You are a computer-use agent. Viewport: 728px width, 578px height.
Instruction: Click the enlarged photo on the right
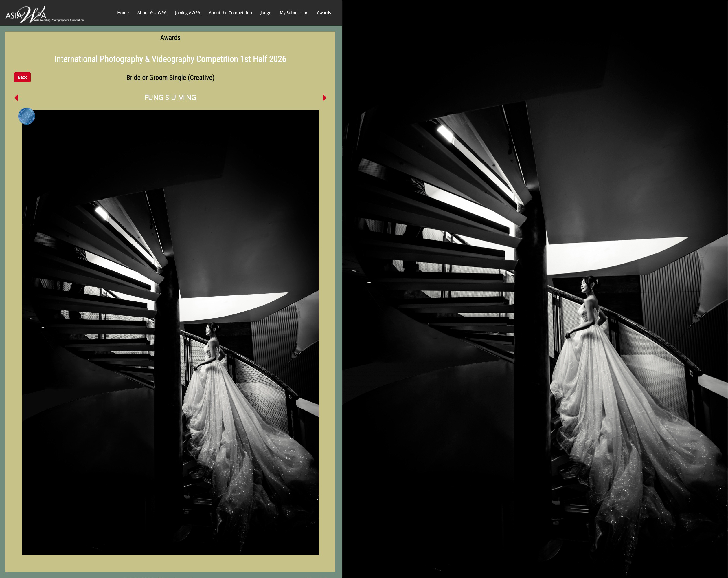coord(535,289)
